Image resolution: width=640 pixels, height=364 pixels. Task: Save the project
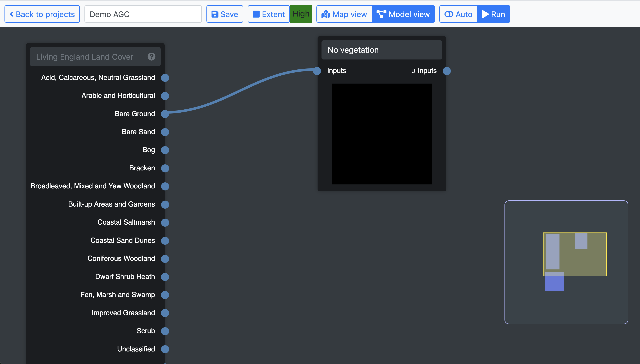224,14
